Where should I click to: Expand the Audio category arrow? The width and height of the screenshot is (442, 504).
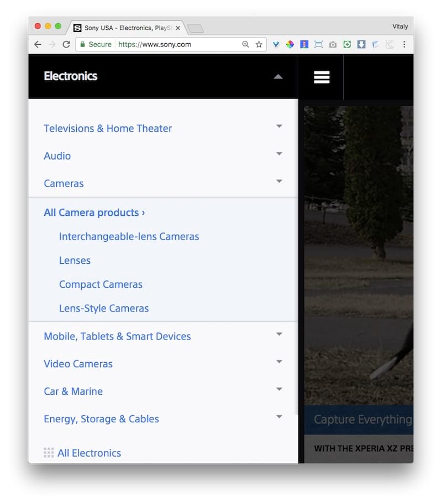(x=279, y=154)
